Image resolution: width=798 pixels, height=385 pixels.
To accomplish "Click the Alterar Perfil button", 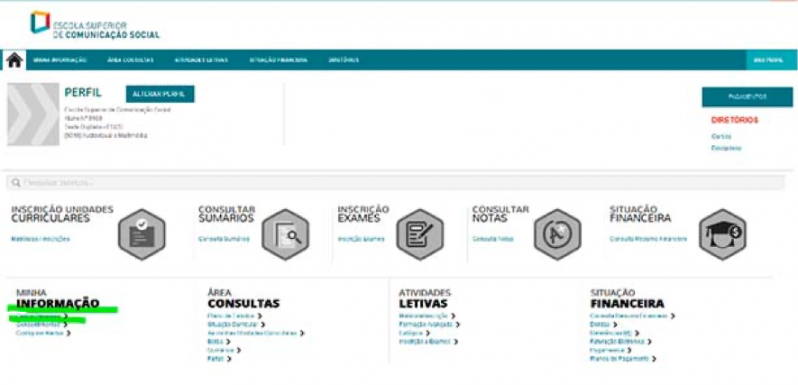I will (160, 94).
